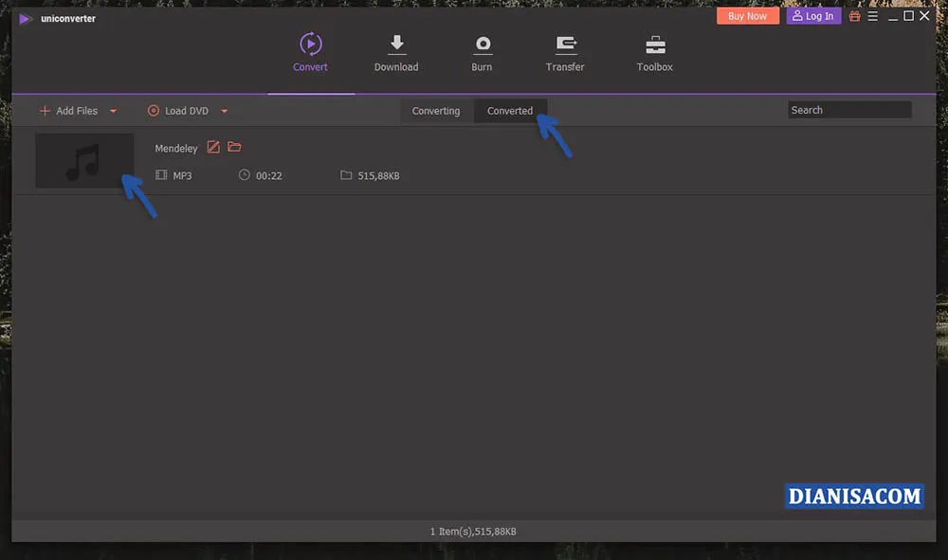Click the duration clock icon showing 00:22
This screenshot has height=560, width=948.
pyautogui.click(x=245, y=175)
